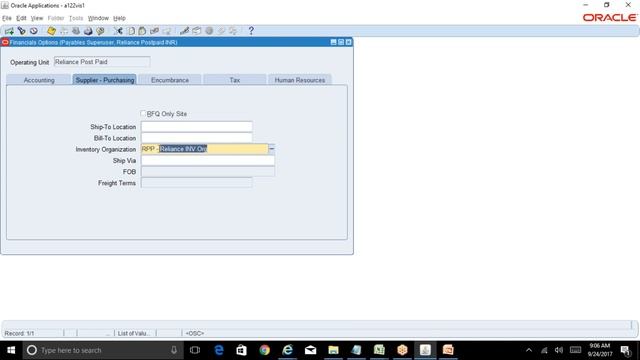Click the Folder Tools toolbar icon

click(233, 31)
